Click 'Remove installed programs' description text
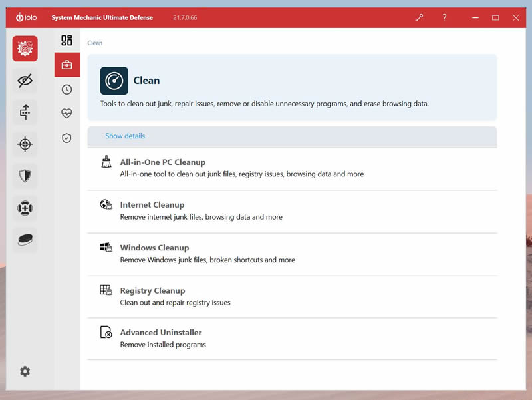Image resolution: width=532 pixels, height=400 pixels. tap(163, 345)
